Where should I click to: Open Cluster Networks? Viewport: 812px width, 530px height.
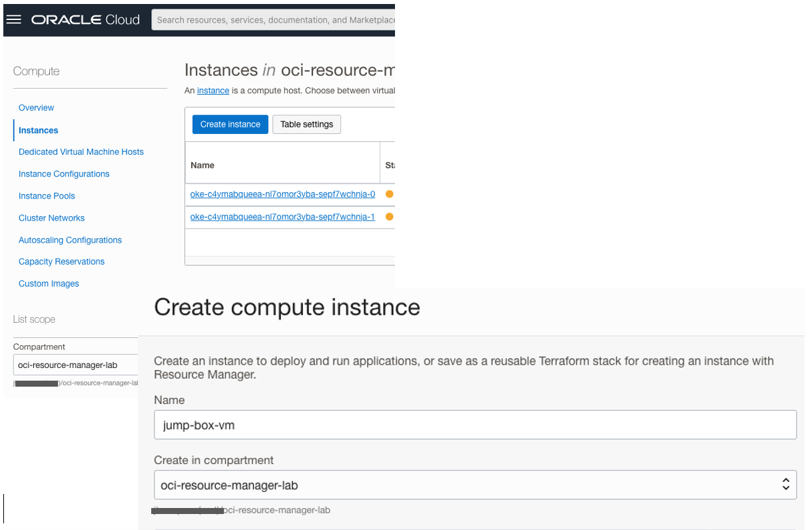pyautogui.click(x=51, y=217)
